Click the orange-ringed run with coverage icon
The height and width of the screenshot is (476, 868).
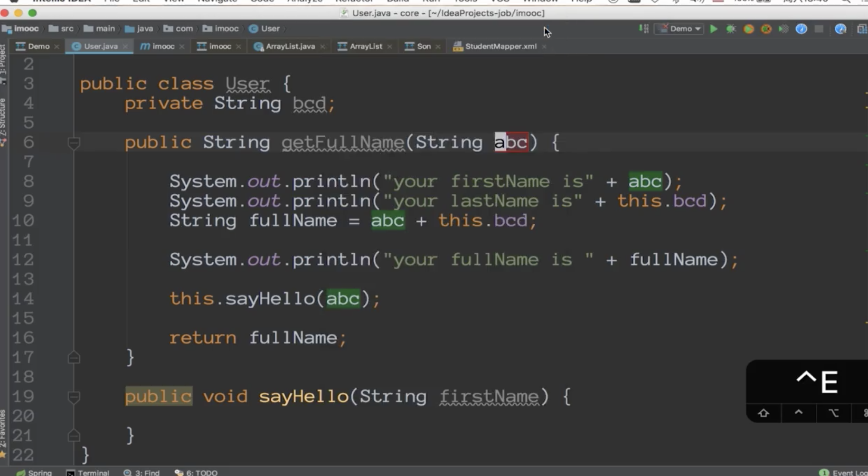click(x=748, y=29)
